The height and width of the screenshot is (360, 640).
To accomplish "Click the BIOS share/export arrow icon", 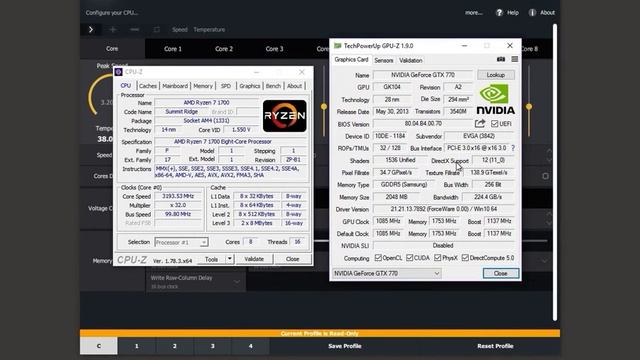I will [x=480, y=123].
